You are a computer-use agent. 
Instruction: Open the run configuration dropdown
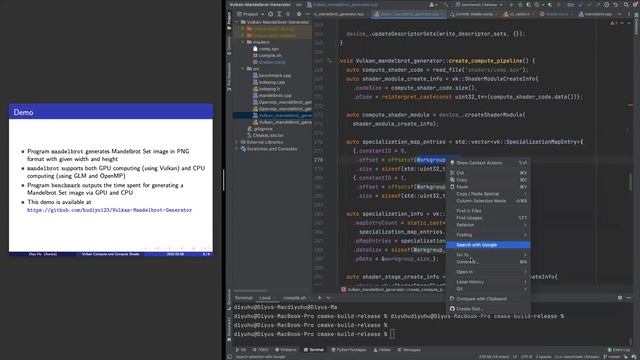tap(479, 4)
